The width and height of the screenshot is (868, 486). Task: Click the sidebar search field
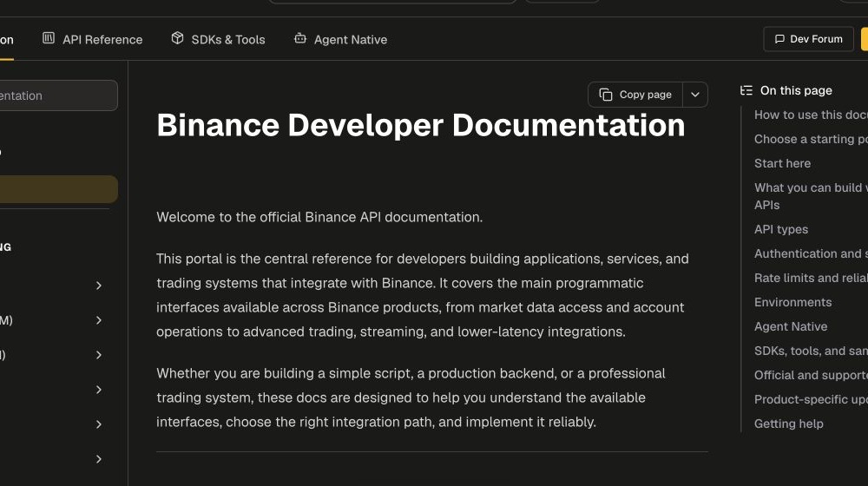point(59,95)
